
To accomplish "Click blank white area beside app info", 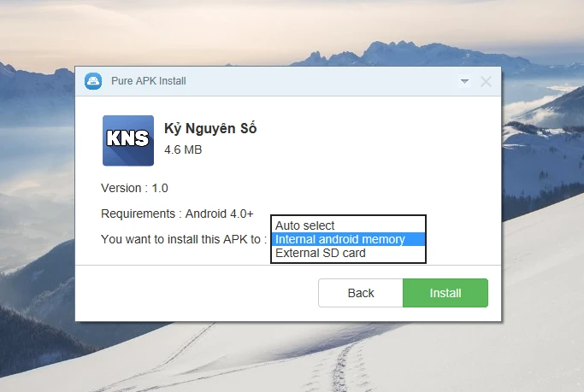I will coord(373,149).
